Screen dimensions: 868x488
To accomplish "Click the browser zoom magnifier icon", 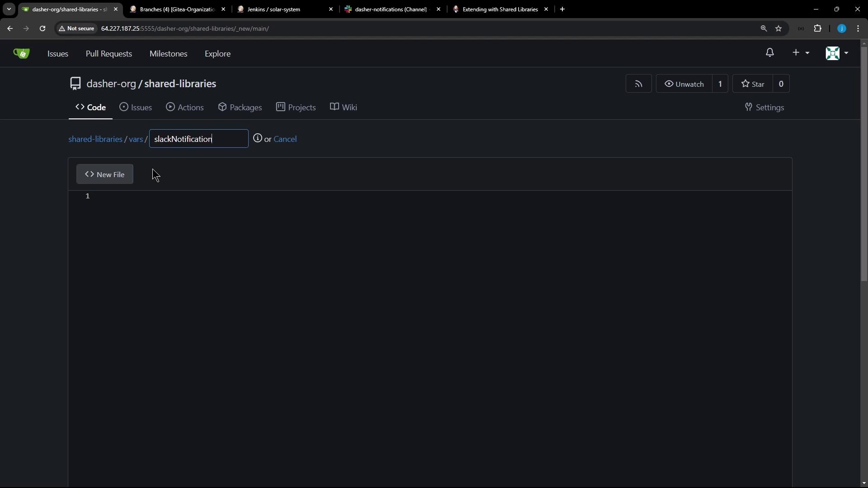I will (x=764, y=28).
